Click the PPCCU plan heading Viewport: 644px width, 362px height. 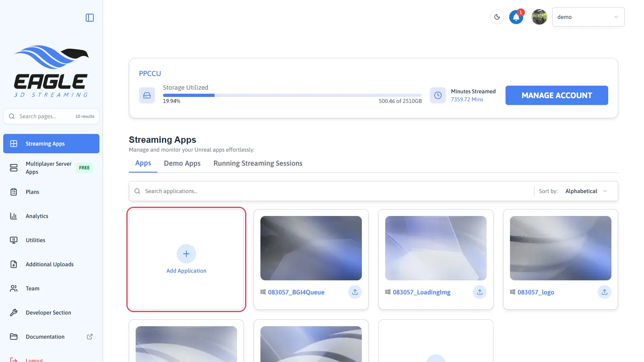(x=150, y=74)
